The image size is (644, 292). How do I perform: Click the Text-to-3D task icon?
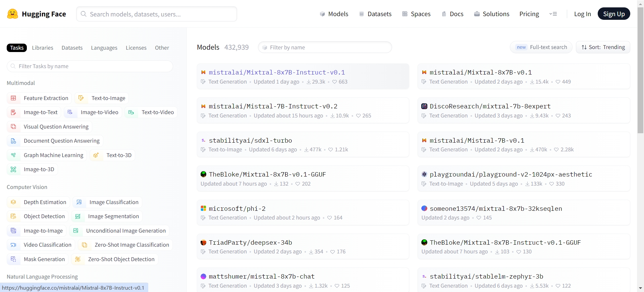click(x=96, y=155)
